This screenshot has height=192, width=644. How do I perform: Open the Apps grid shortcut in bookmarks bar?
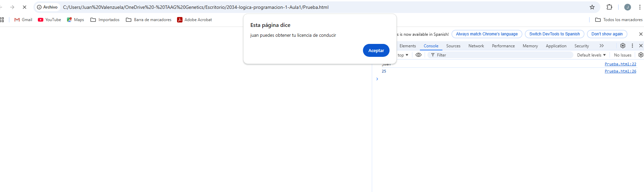(2, 20)
